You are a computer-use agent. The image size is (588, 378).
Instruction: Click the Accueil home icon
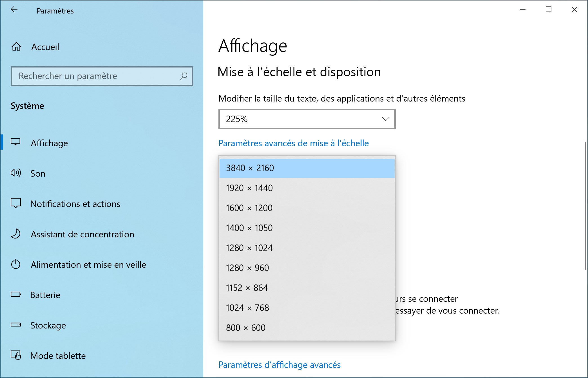(16, 46)
